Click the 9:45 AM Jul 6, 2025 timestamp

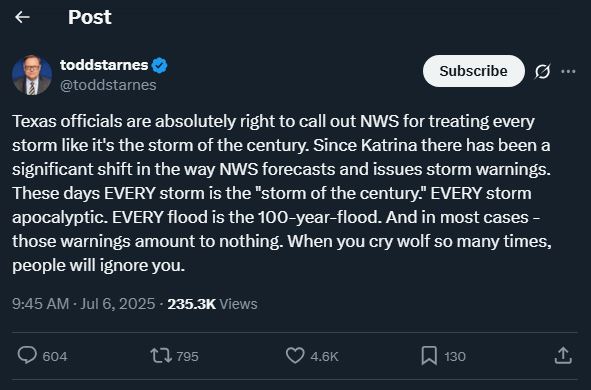83,304
